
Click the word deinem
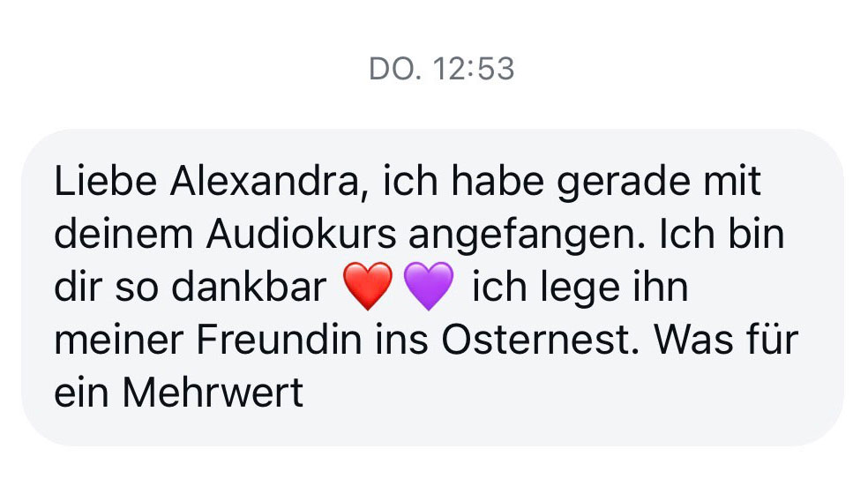[123, 235]
